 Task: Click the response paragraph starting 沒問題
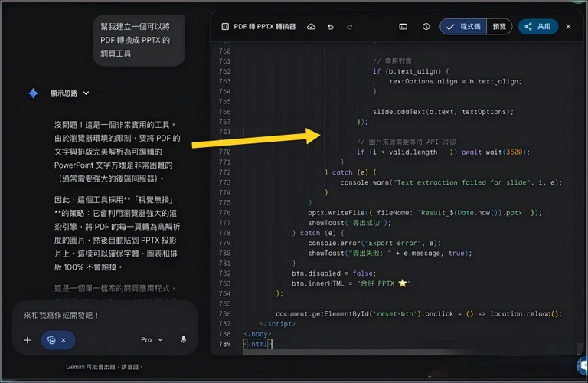pyautogui.click(x=117, y=152)
